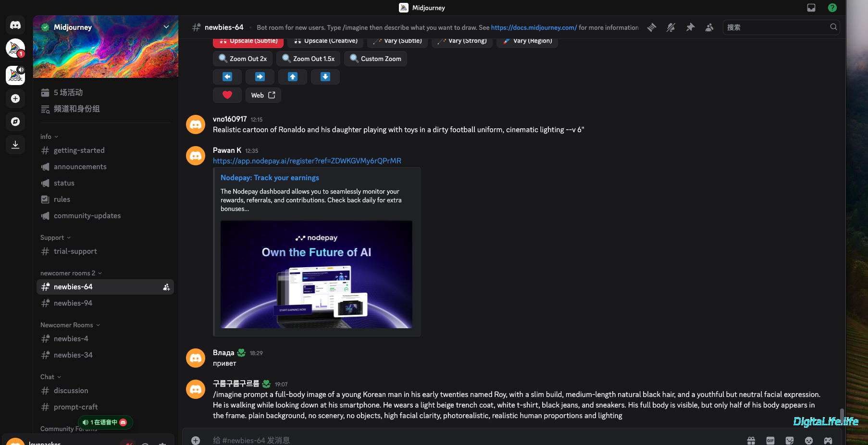Click the green help question mark icon
Image resolution: width=868 pixels, height=445 pixels.
[x=832, y=8]
